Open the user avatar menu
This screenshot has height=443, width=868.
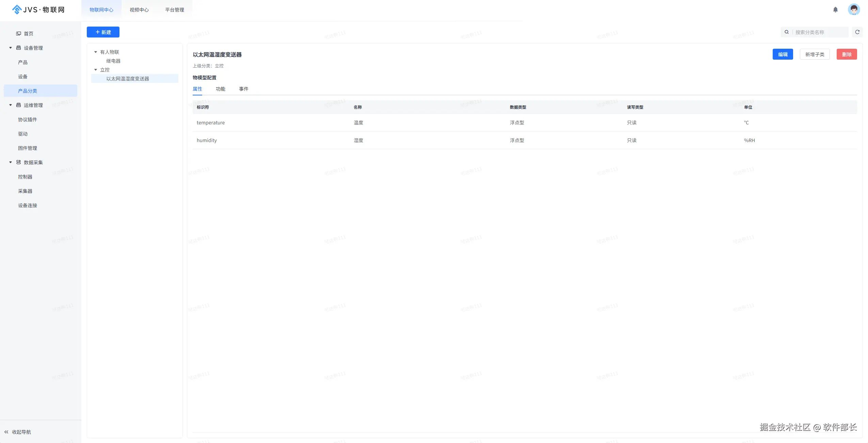(854, 9)
